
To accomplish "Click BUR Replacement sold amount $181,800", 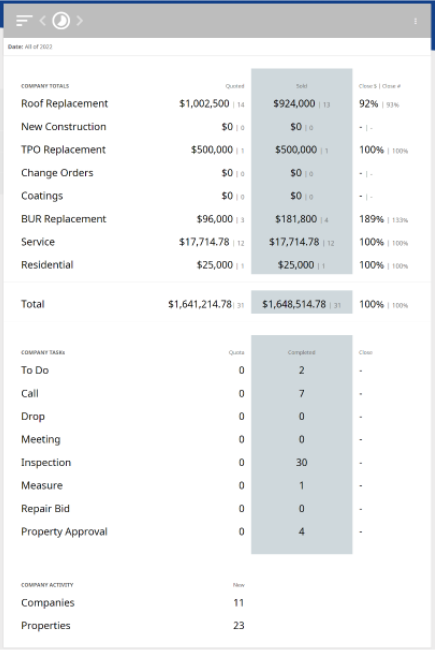I will (x=296, y=219).
